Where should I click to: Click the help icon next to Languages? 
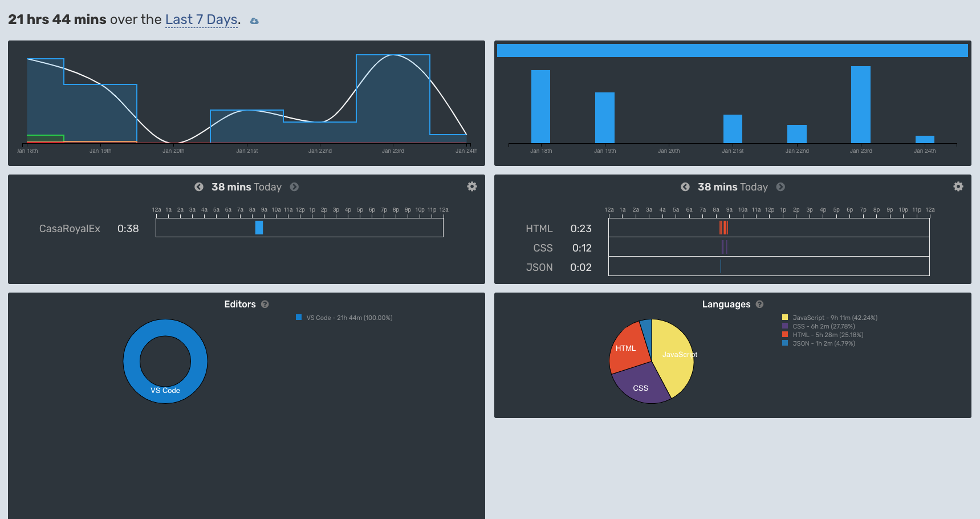click(x=759, y=304)
